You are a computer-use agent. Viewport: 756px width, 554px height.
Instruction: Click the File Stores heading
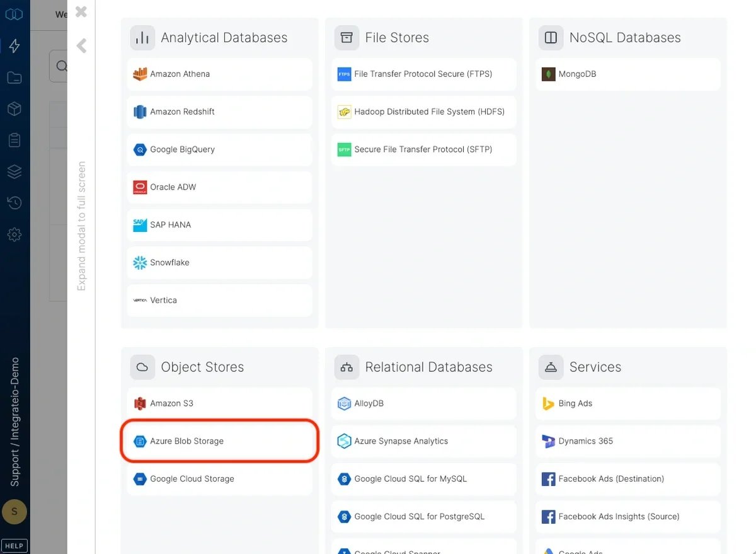coord(397,38)
